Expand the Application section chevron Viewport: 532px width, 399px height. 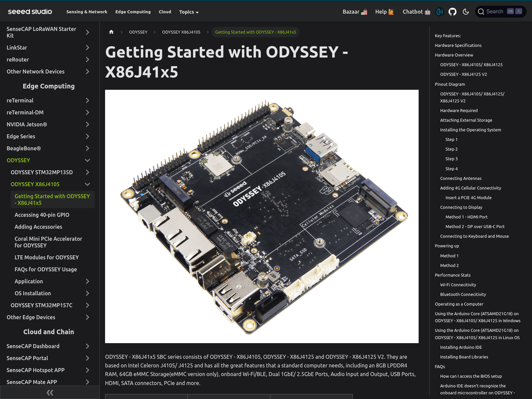click(87, 281)
